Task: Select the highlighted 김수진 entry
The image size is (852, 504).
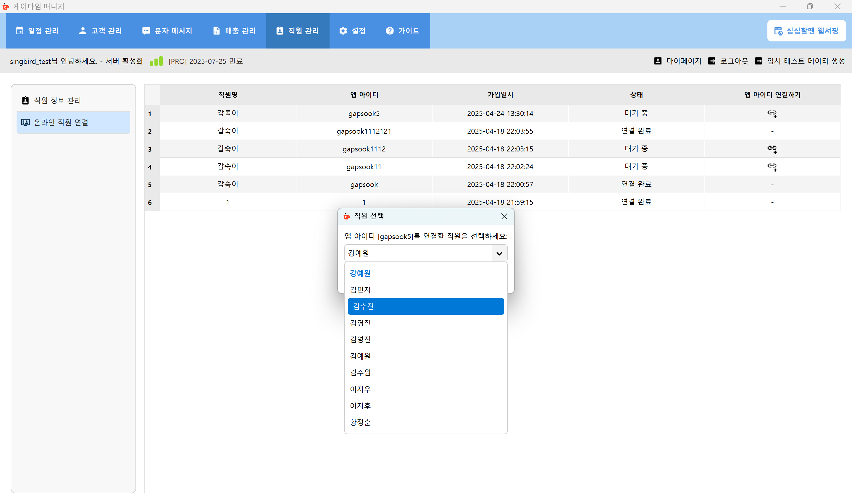Action: 425,306
